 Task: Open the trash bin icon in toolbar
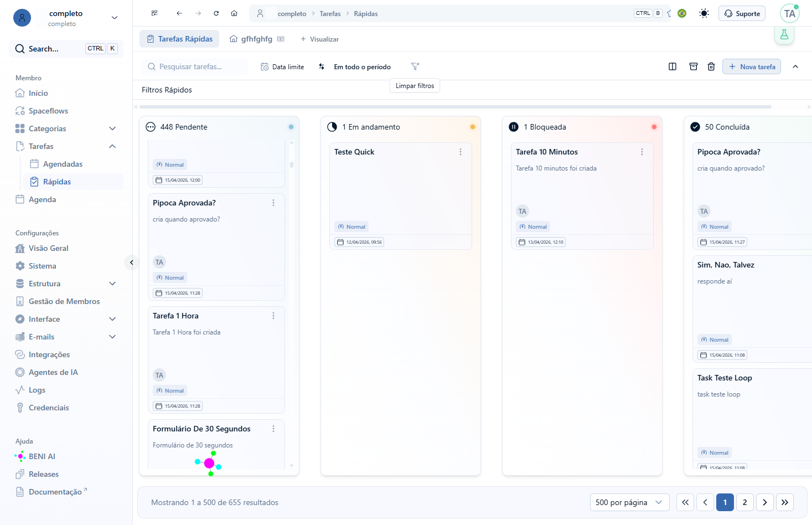click(x=711, y=66)
